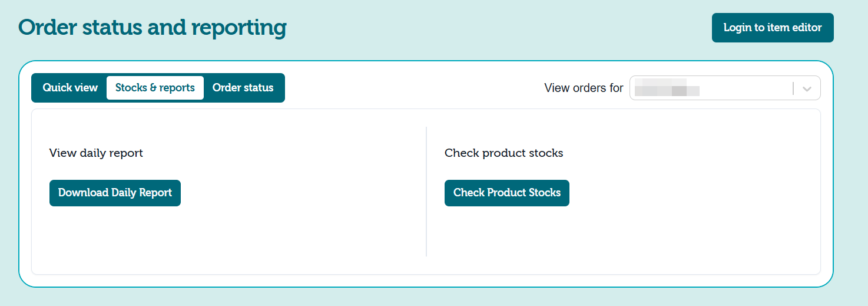Image resolution: width=868 pixels, height=306 pixels.
Task: Click the small separator line beside dropdown chevron
Action: 793,88
